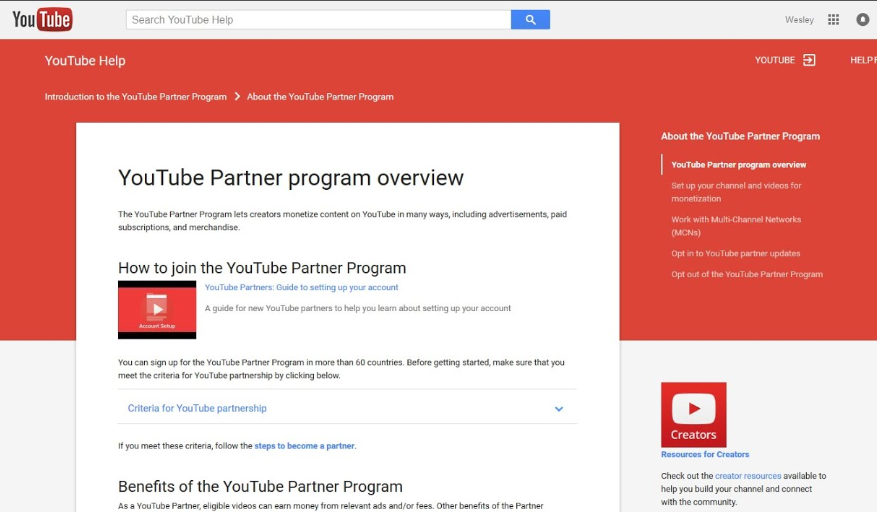Open YouTube Partners: Guide to setting up link
The image size is (877, 512).
[x=301, y=287]
